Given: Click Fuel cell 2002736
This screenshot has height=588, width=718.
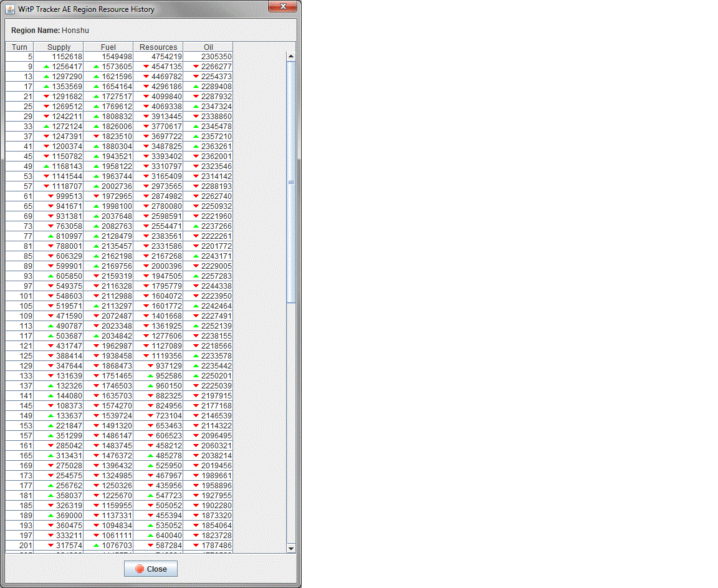Looking at the screenshot, I should pyautogui.click(x=108, y=186).
